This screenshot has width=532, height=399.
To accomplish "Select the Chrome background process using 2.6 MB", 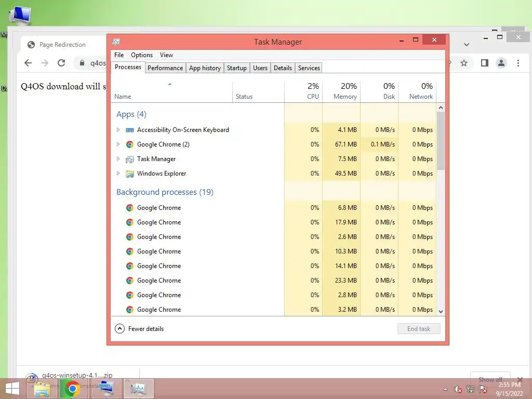I will tap(273, 237).
